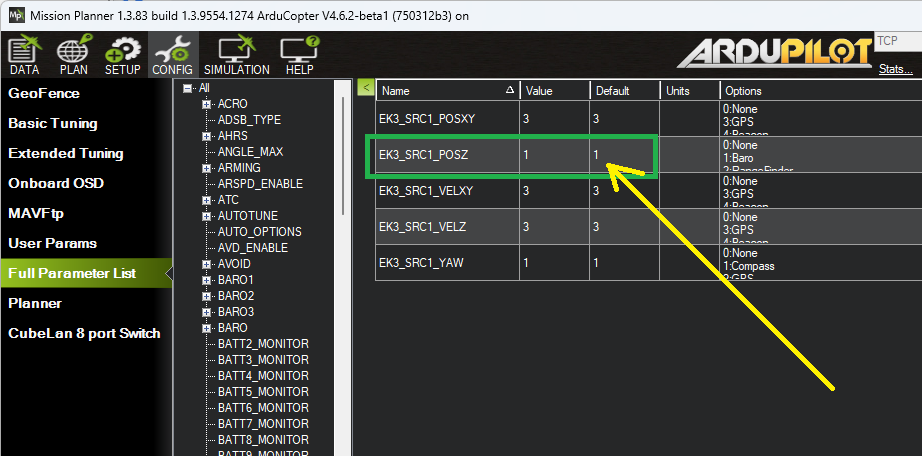This screenshot has width=922, height=456.
Task: Select Full Parameter List in sidebar
Action: tap(72, 273)
